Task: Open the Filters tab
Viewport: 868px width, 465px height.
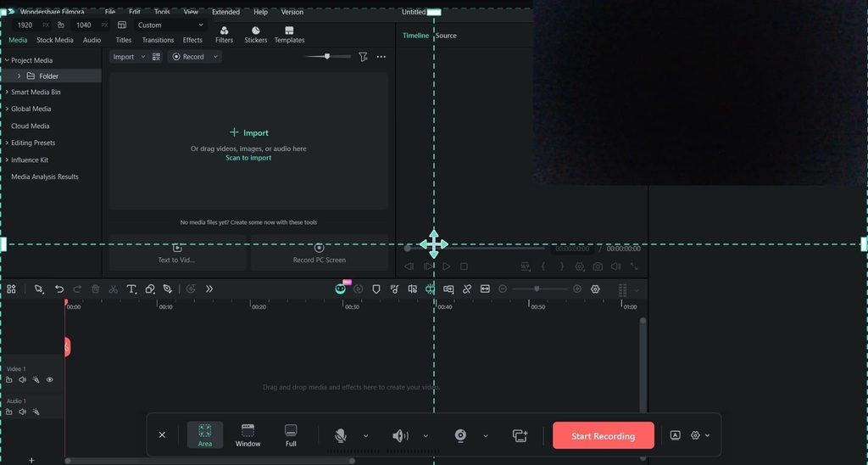Action: pyautogui.click(x=224, y=34)
